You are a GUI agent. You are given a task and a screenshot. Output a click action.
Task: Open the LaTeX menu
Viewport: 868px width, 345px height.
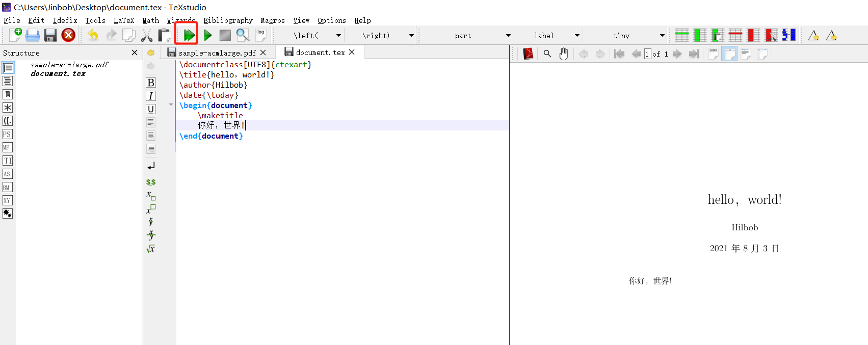pos(124,20)
